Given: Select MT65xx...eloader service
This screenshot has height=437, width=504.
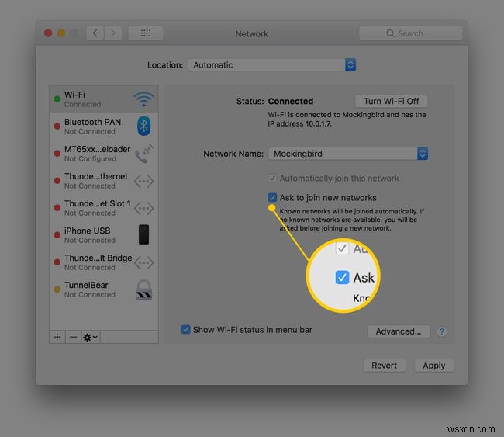Looking at the screenshot, I should (104, 154).
